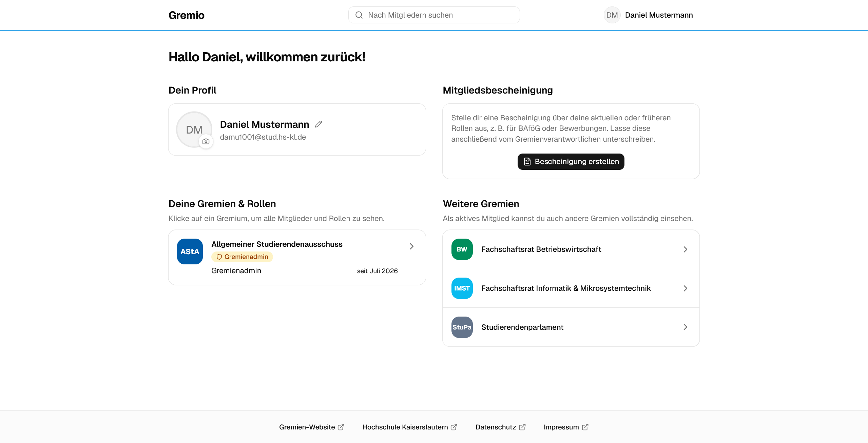
Task: Click the blue IMST committee icon
Action: point(462,288)
